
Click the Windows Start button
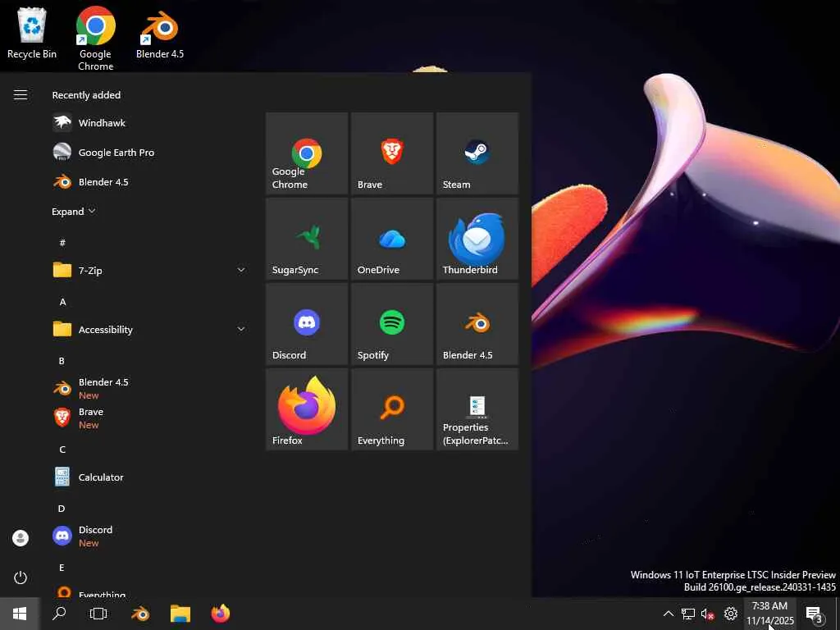point(20,614)
